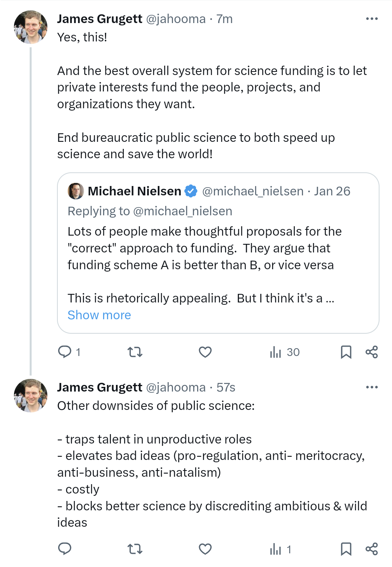Share the first tweet
Screen dimensions: 392x567
(372, 352)
